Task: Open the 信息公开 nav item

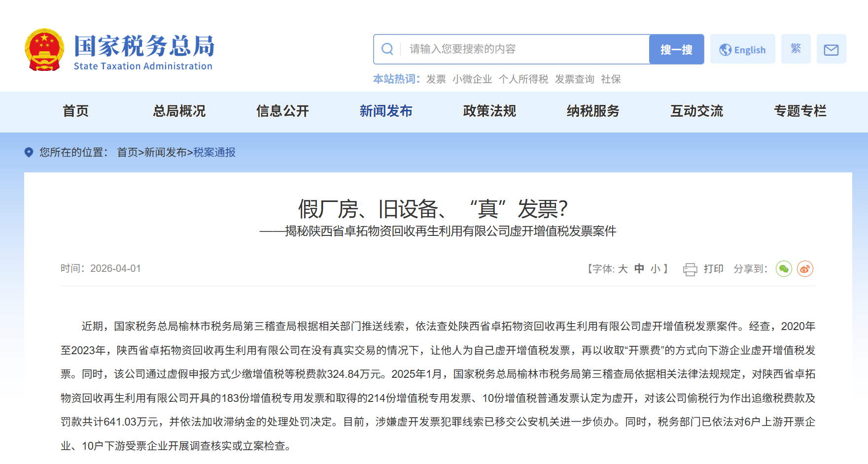Action: [x=282, y=111]
